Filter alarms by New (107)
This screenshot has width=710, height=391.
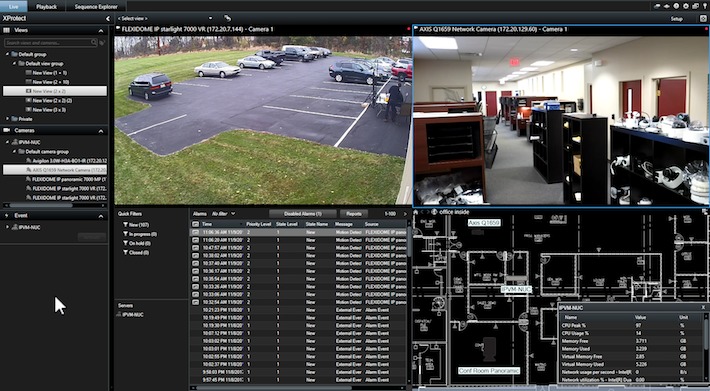(137, 225)
